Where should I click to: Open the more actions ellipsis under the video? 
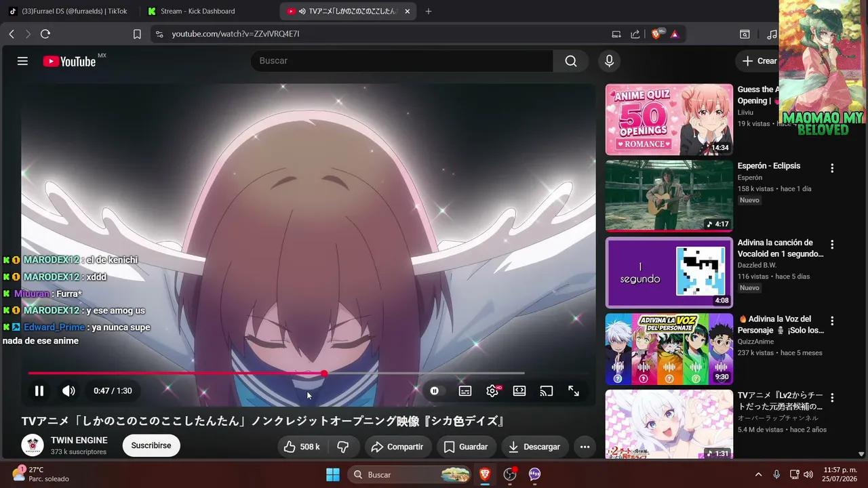click(584, 447)
